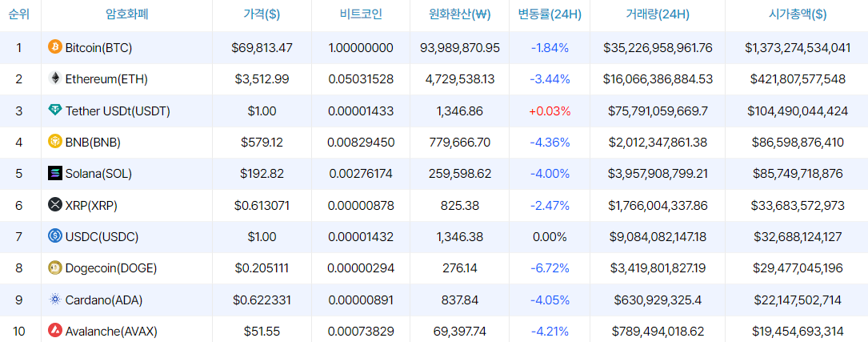Screen dimensions: 868x342
Task: Sort by the 비트코인 column header
Action: pos(361,14)
